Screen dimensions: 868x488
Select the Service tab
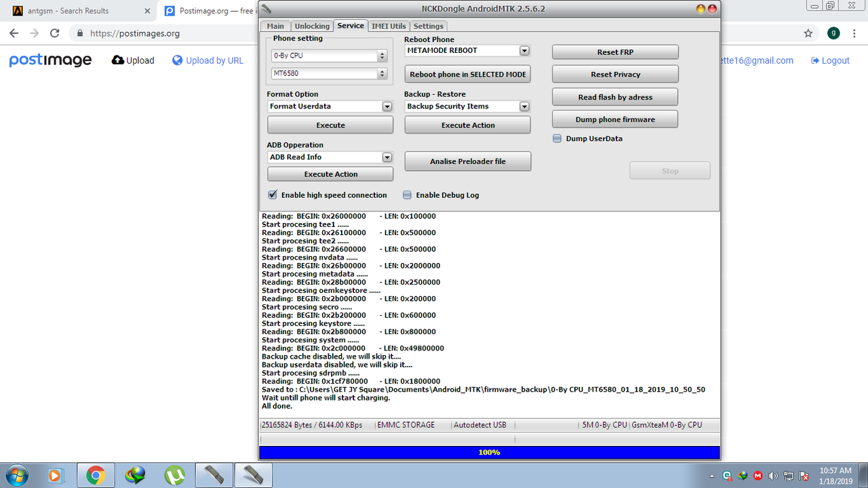[x=351, y=26]
